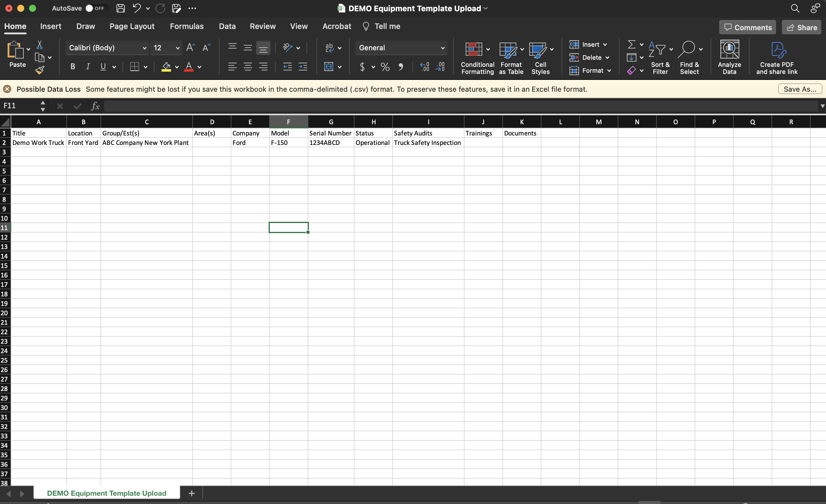Align text to the right
Image resolution: width=826 pixels, height=504 pixels.
[x=263, y=67]
